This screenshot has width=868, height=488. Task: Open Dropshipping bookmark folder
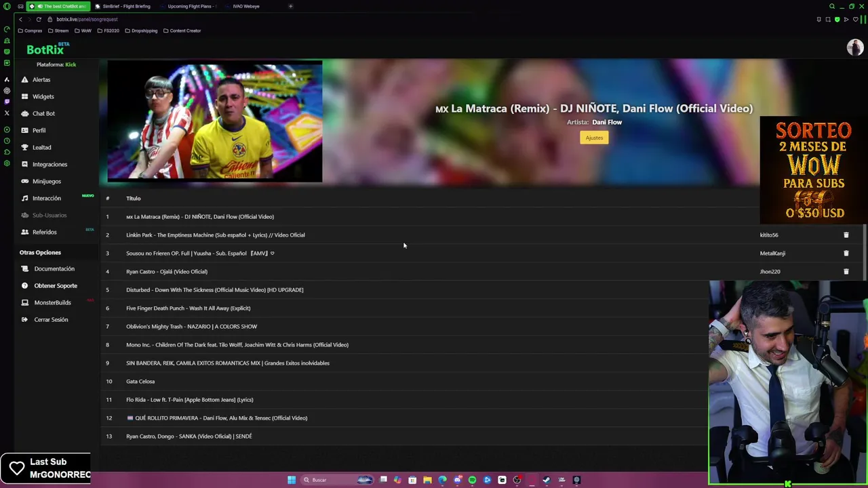(x=141, y=30)
